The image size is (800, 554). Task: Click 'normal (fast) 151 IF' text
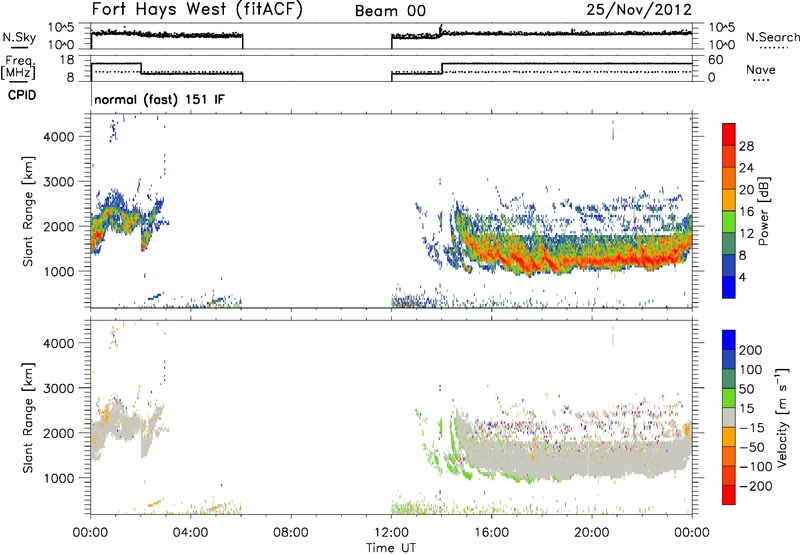point(159,99)
